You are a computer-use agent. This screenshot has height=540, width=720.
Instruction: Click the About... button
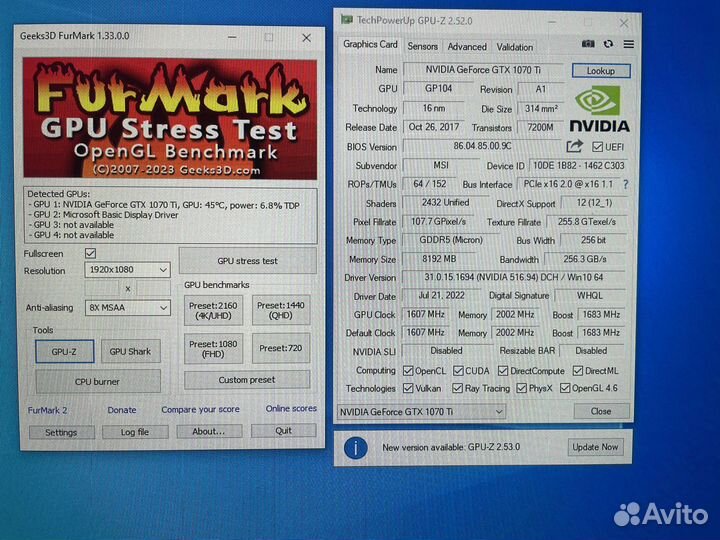[209, 431]
